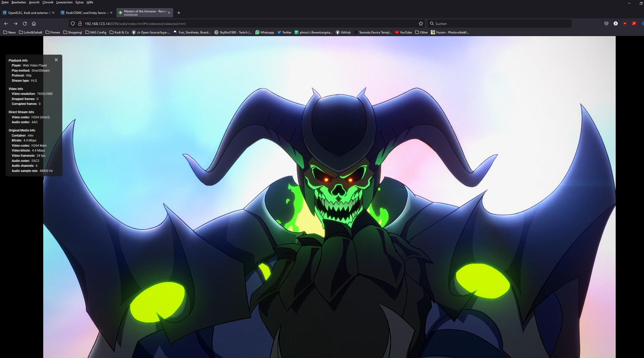644x358 pixels.
Task: Close the Masters of the Universe tab
Action: 169,13
